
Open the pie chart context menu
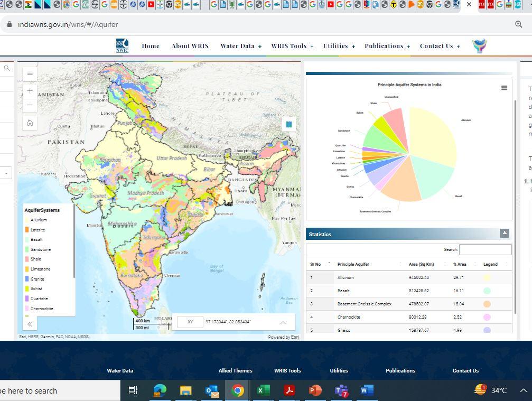[x=504, y=88]
